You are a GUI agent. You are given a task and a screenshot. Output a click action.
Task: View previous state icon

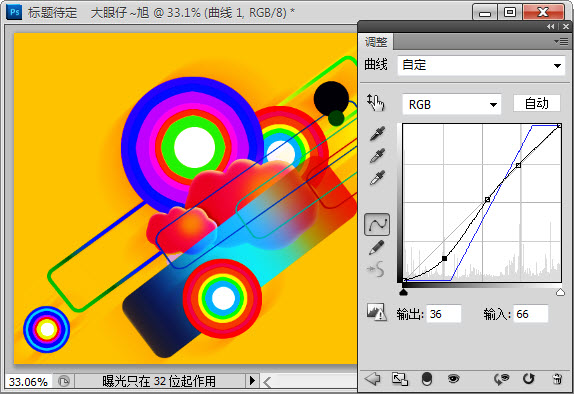(x=501, y=379)
